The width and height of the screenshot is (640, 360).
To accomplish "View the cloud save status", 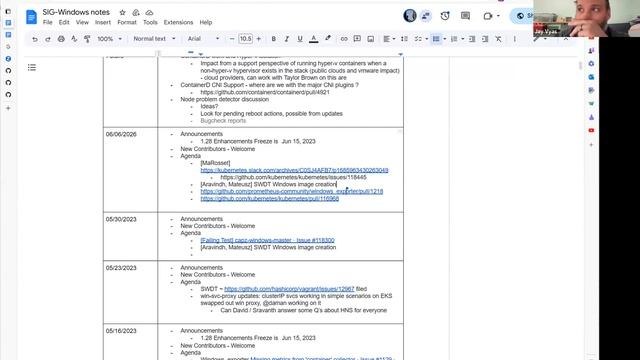I will pos(149,13).
